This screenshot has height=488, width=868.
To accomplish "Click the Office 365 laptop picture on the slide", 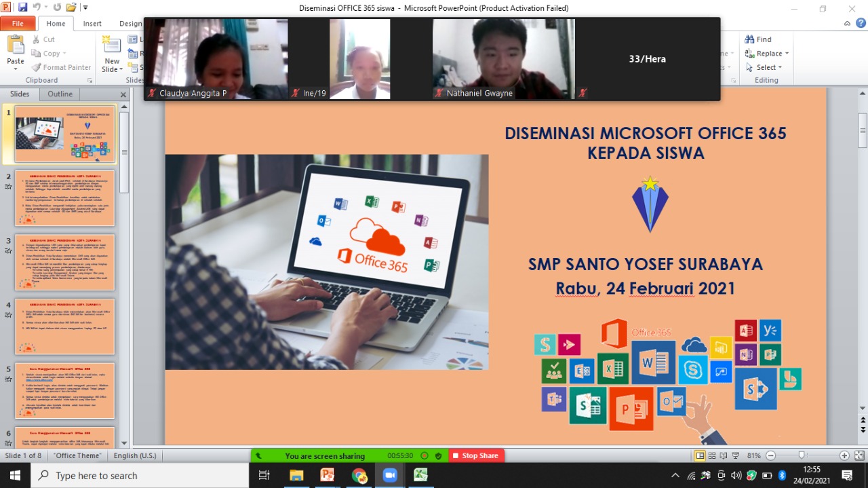I will pos(326,262).
